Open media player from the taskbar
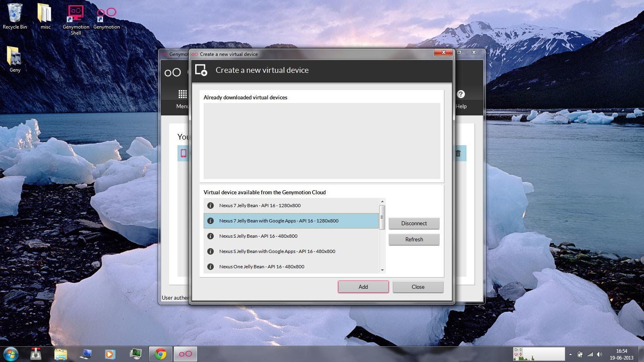Image resolution: width=644 pixels, height=362 pixels. coord(109,354)
